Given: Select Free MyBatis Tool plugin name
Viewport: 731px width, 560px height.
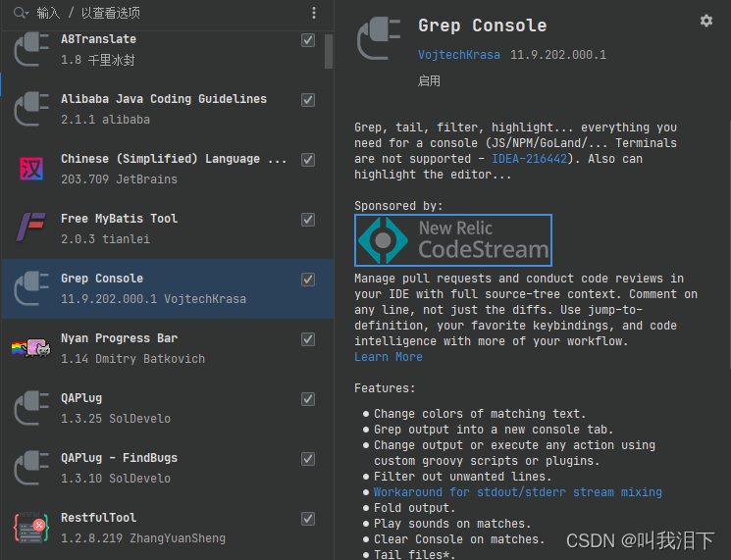Looking at the screenshot, I should point(119,219).
